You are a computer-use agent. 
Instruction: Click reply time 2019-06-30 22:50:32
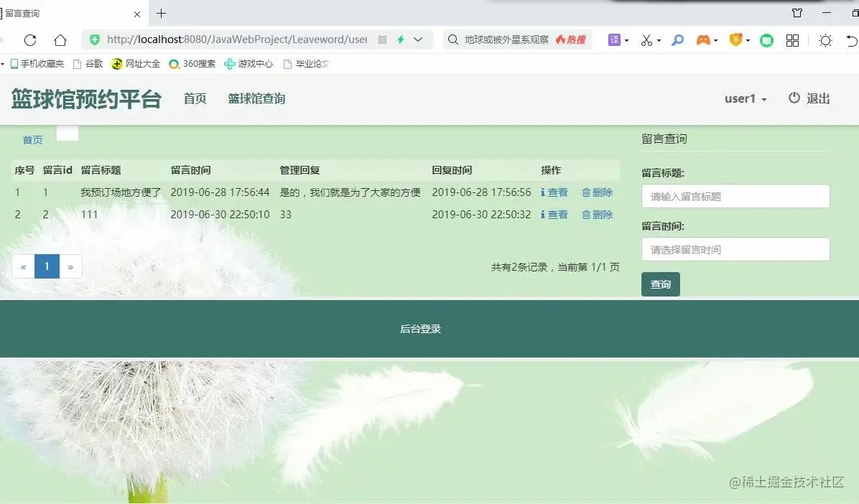(x=481, y=214)
